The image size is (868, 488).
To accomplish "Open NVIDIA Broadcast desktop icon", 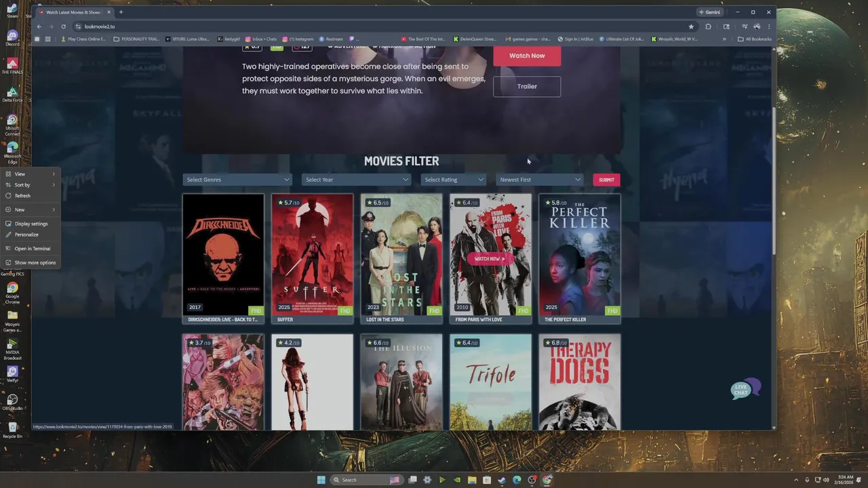I will 12,350.
